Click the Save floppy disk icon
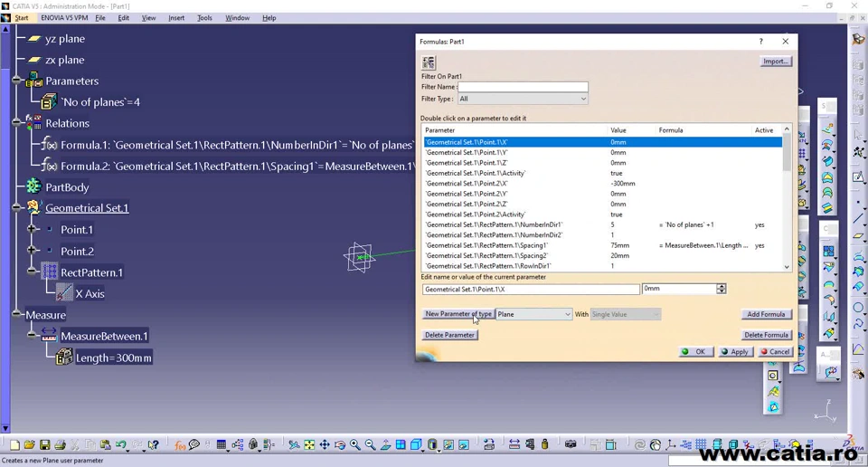This screenshot has width=868, height=467. (x=45, y=444)
